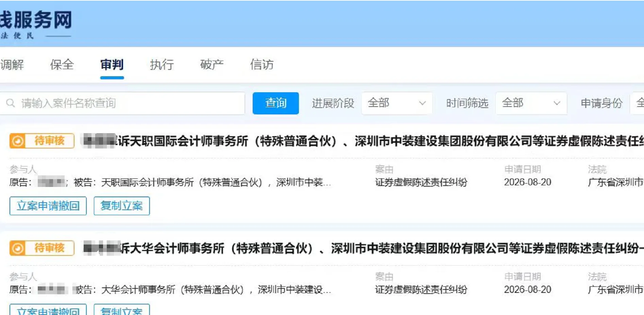Click 复制立案 for the 大华会计师事务所 case
Screen dimensions: 644x315
(122, 310)
